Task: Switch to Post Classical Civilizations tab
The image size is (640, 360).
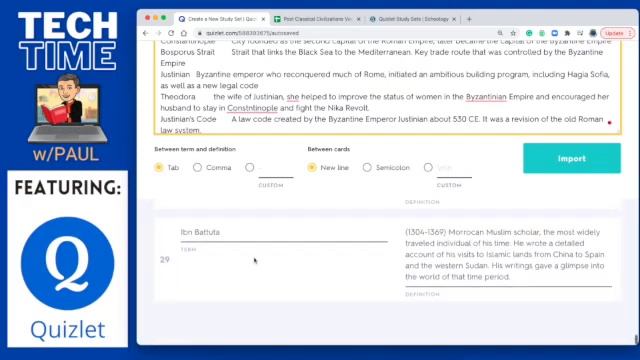Action: pyautogui.click(x=316, y=19)
